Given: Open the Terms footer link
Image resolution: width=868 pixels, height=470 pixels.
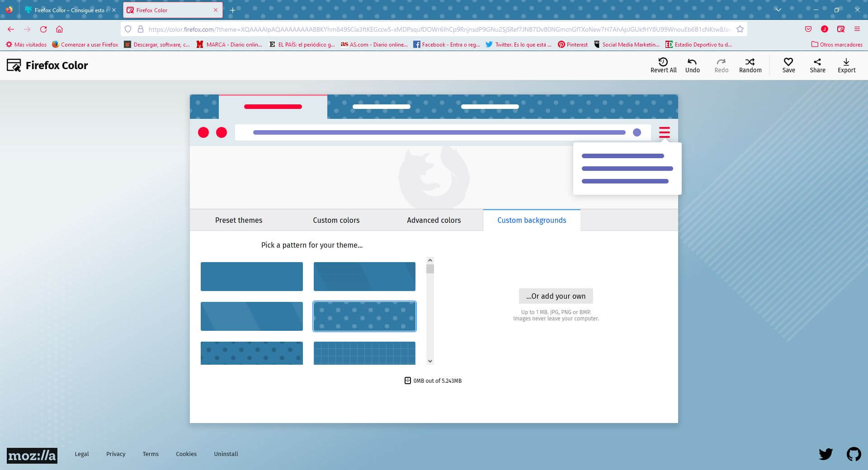Looking at the screenshot, I should 151,454.
